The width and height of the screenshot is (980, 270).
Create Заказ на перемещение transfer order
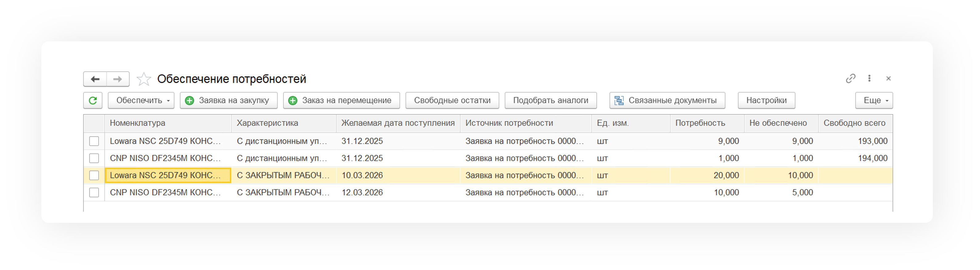341,101
